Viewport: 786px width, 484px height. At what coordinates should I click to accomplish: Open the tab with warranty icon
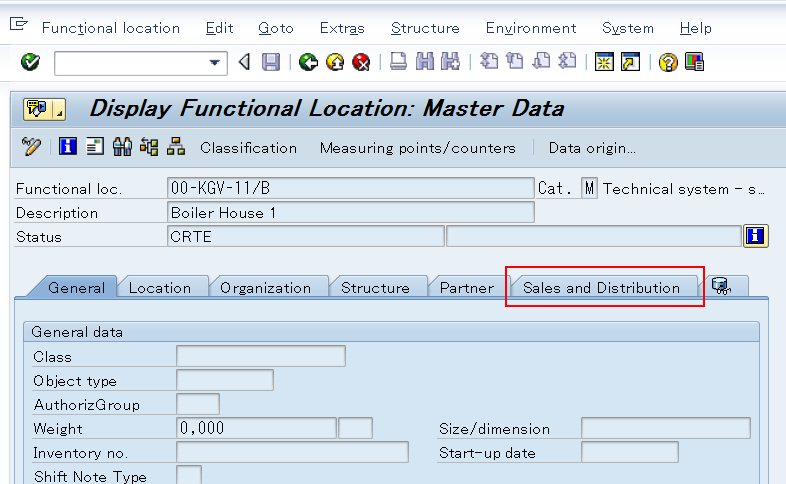[x=722, y=287]
